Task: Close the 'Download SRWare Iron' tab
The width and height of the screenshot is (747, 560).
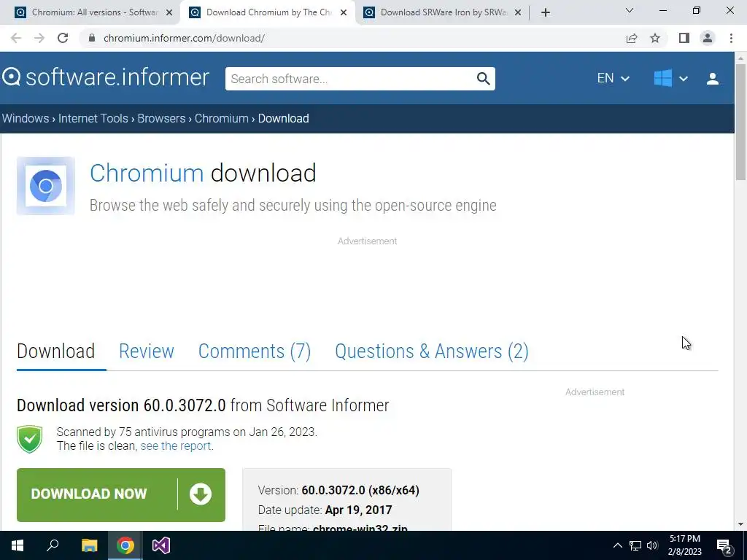Action: click(x=518, y=12)
